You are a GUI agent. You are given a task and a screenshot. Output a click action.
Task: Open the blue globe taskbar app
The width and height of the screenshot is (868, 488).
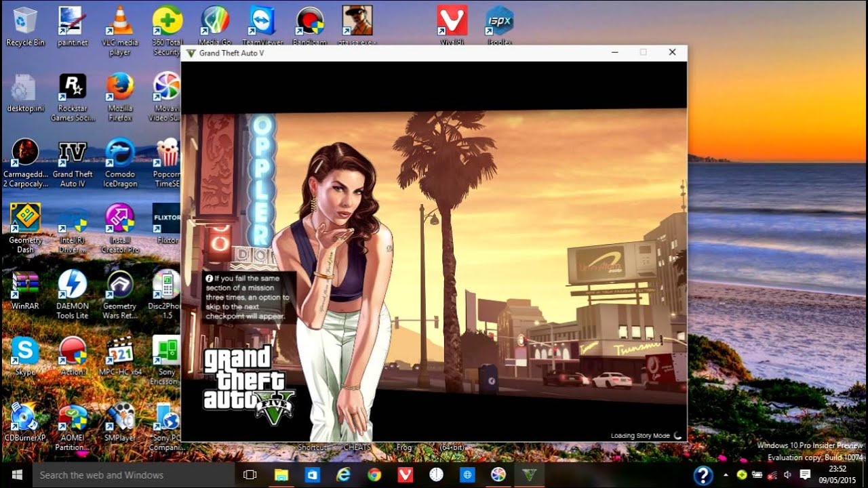coord(467,474)
